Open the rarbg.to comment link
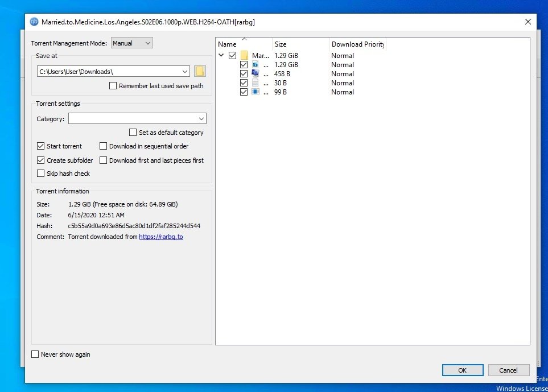The height and width of the screenshot is (392, 548). [161, 237]
